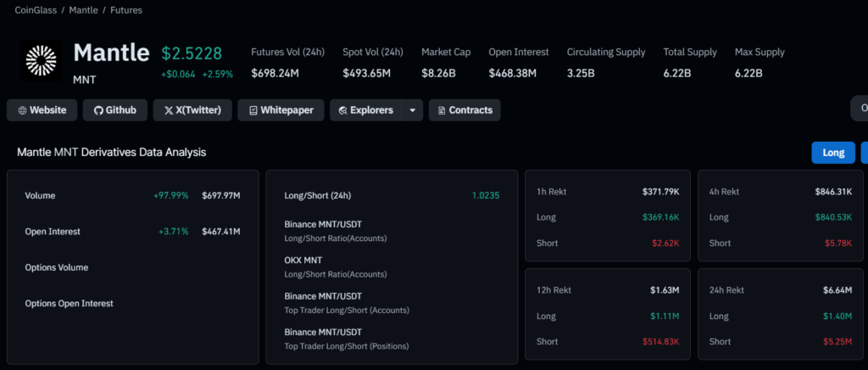This screenshot has width=868, height=370.
Task: Select Open Interest change +3.71%
Action: tap(173, 232)
